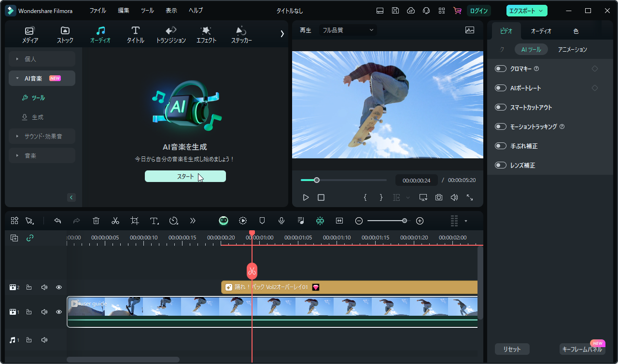618x364 pixels.
Task: Open the waveform scope icon in preview
Action: (x=470, y=30)
